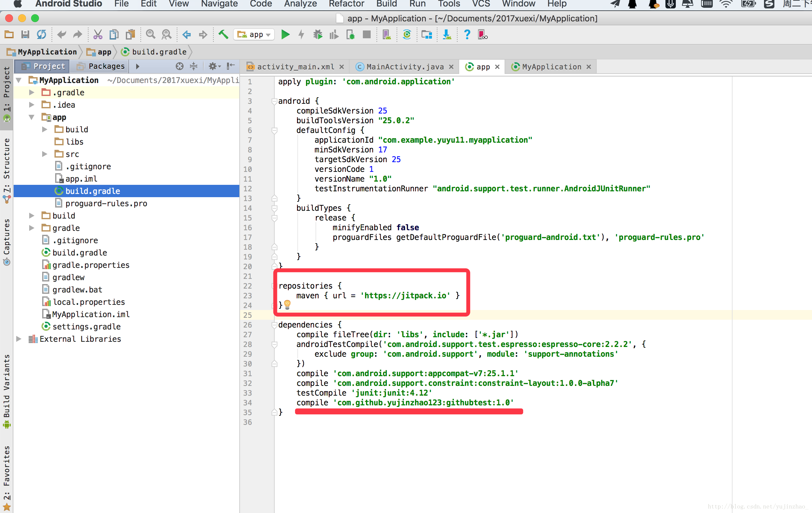
Task: Click the Collapse All icon in Project panel
Action: pos(194,66)
